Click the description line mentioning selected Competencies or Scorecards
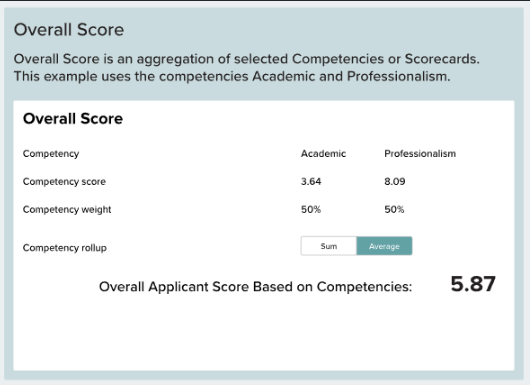 [x=246, y=59]
